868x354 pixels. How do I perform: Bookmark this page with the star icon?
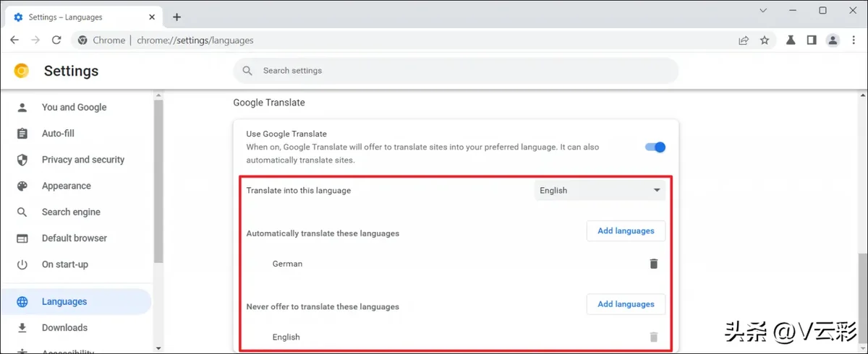coord(765,40)
